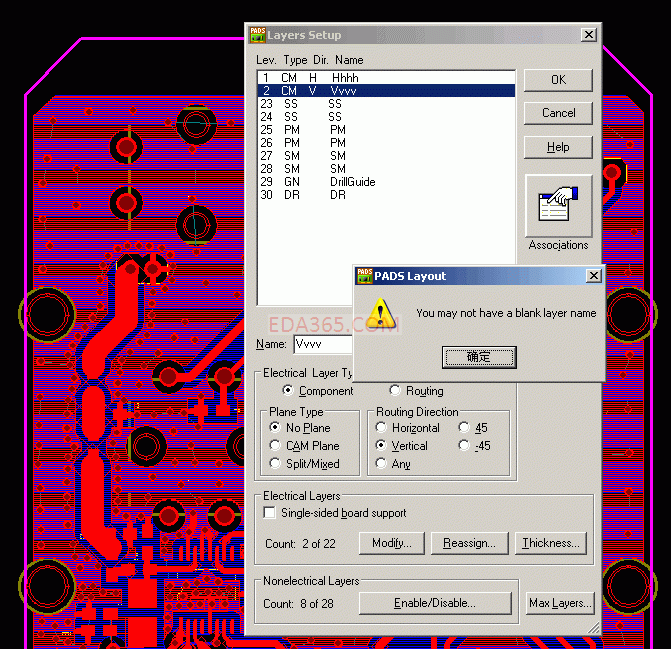This screenshot has width=671, height=649.
Task: Click the PADS logo in PADS Layout title bar
Action: (x=365, y=276)
